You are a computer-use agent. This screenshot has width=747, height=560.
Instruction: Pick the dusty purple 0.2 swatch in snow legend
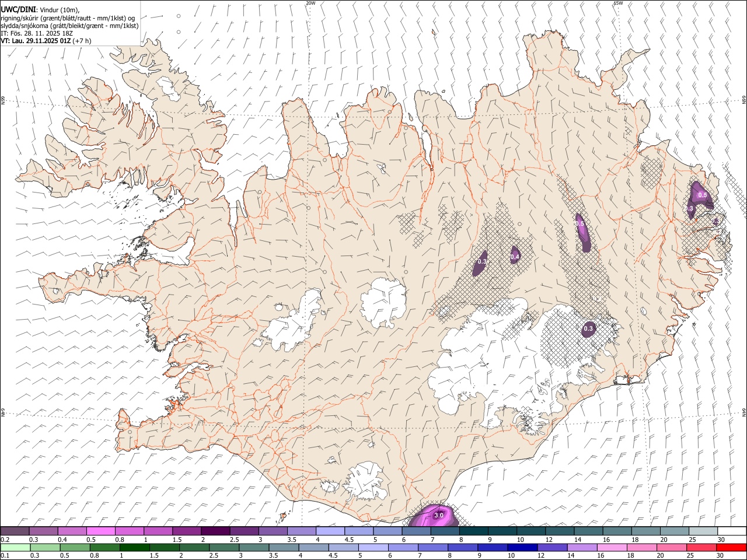[15, 531]
